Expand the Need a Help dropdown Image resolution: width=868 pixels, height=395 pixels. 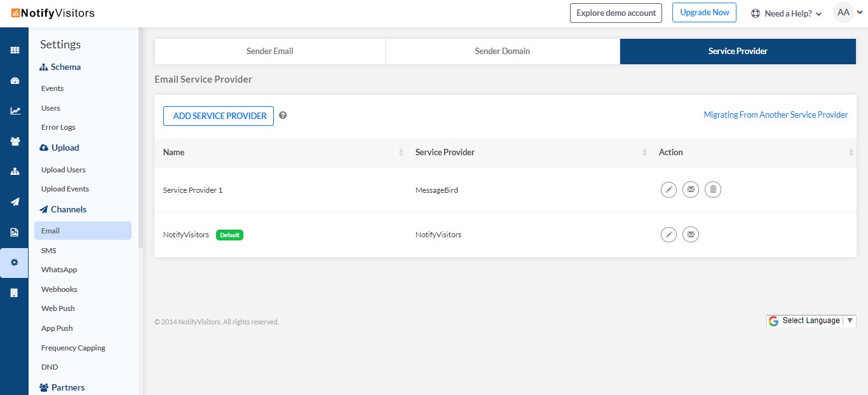pos(818,14)
